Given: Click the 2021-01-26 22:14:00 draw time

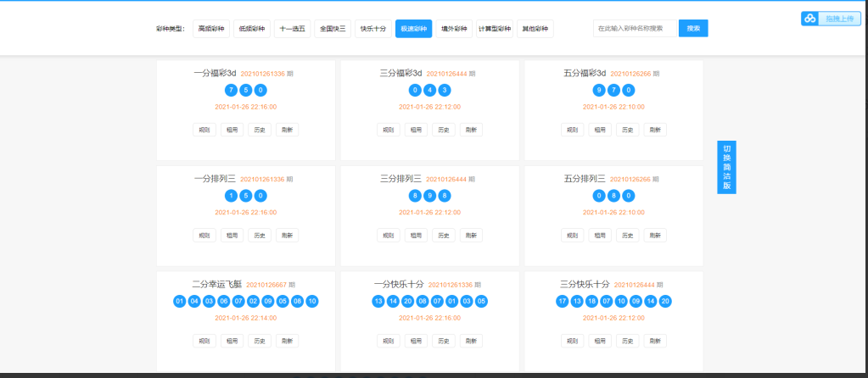Looking at the screenshot, I should tap(246, 318).
